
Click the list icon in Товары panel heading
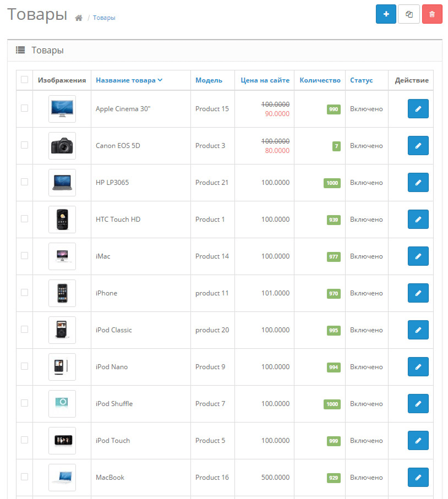20,50
